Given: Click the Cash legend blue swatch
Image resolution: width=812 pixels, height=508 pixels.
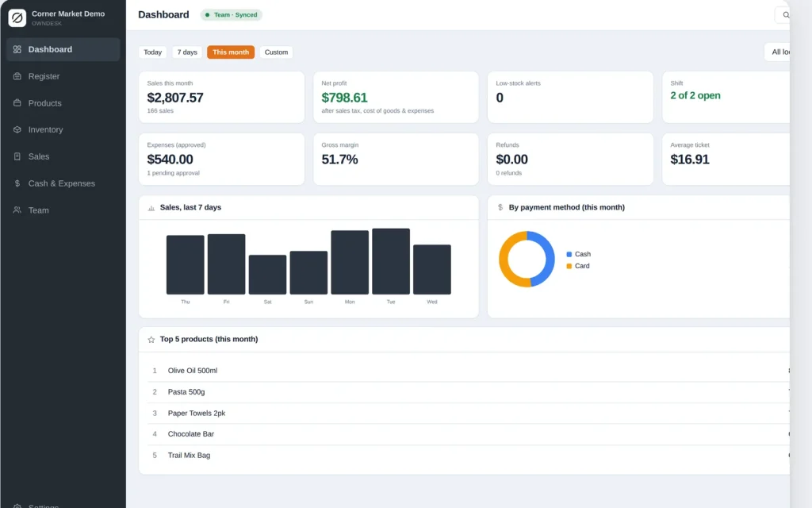Looking at the screenshot, I should 569,254.
